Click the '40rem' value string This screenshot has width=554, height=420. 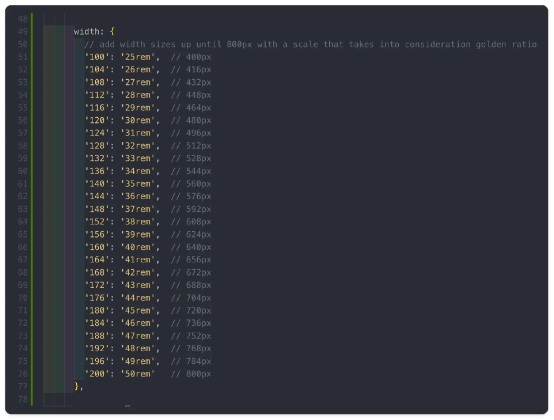pos(138,247)
